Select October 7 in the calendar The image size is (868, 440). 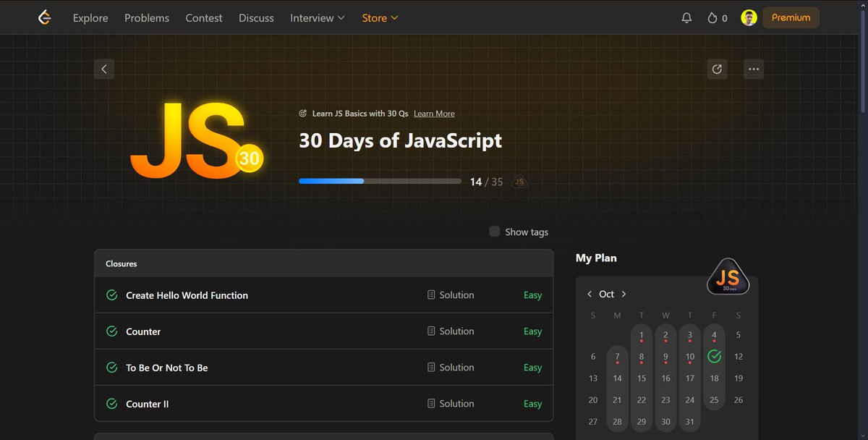coord(617,357)
